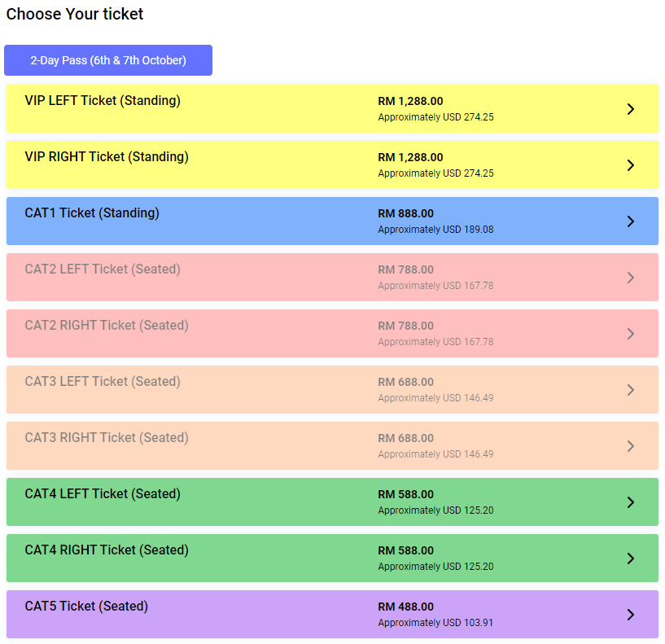Viewport: 665px width, 644px height.
Task: Select the VIP LEFT Ticket (Standing) label
Action: click(x=103, y=101)
